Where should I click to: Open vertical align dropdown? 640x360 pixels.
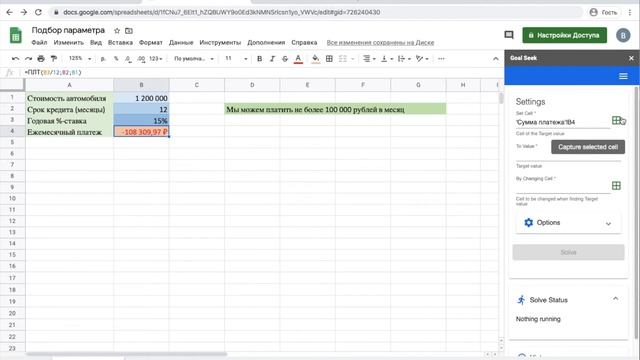tap(386, 59)
